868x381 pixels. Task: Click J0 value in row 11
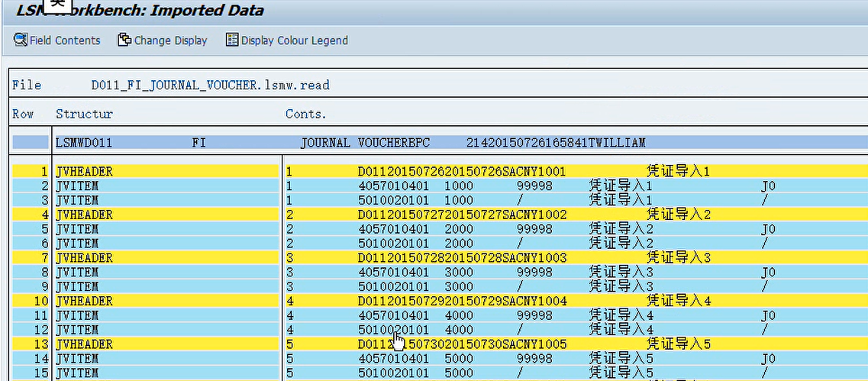click(x=768, y=315)
